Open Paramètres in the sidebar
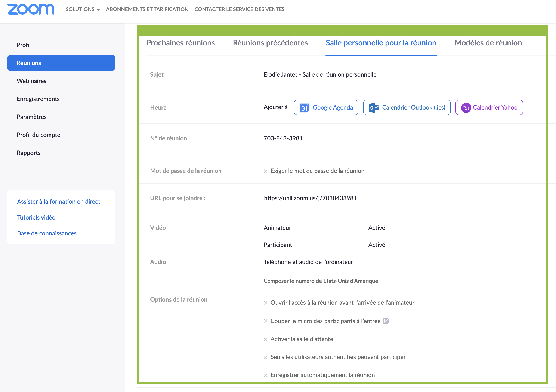The height and width of the screenshot is (392, 556). (31, 117)
